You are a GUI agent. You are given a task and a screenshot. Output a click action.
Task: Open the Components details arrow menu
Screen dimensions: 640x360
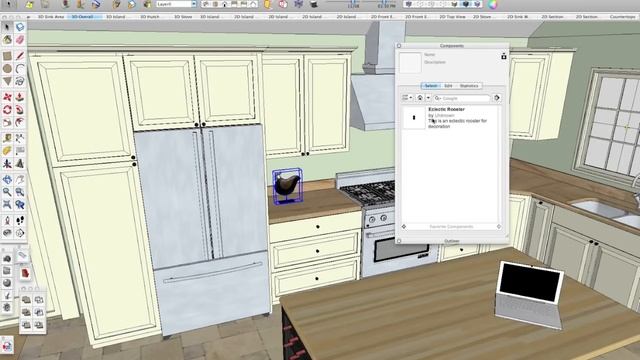click(x=497, y=98)
